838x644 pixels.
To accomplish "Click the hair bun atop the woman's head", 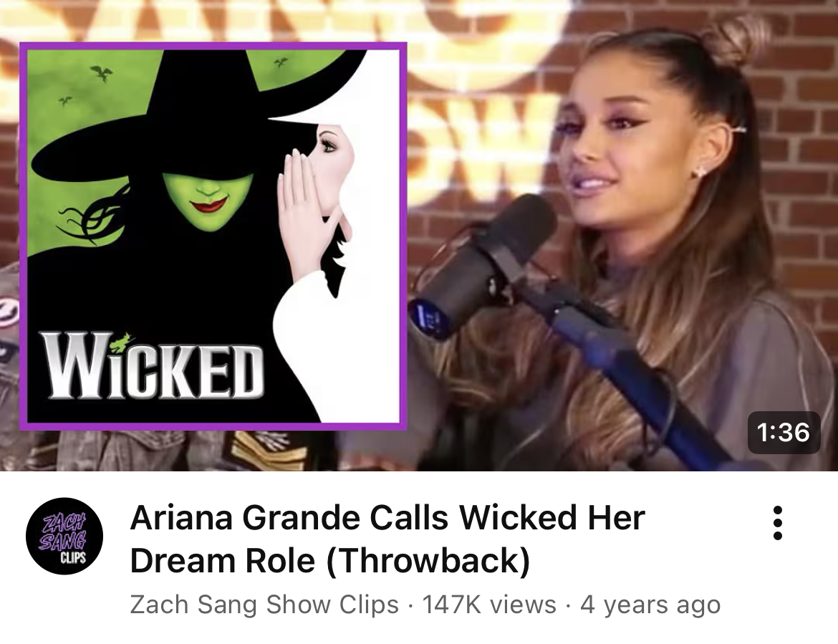I will (x=736, y=40).
